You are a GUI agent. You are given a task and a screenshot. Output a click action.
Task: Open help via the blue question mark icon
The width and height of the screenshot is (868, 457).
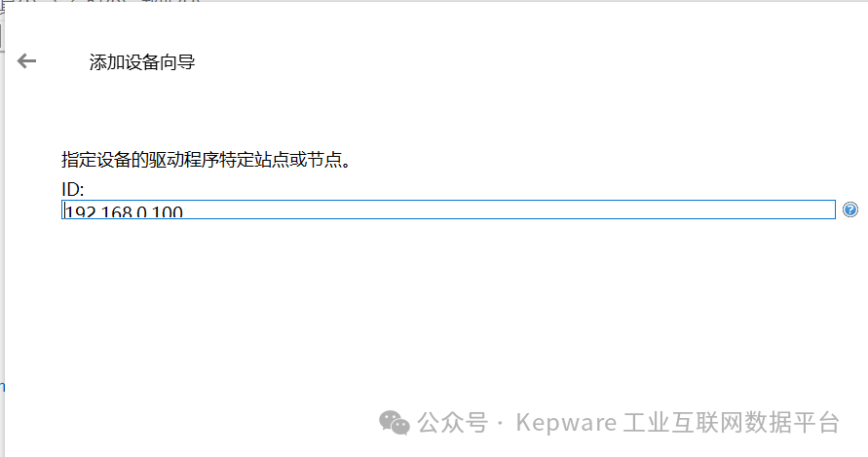pyautogui.click(x=849, y=209)
